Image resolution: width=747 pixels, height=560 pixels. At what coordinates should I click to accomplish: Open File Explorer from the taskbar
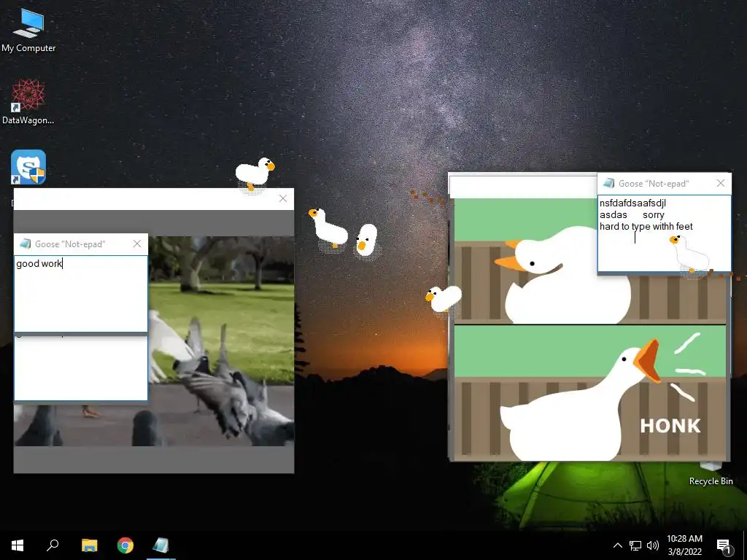[89, 545]
